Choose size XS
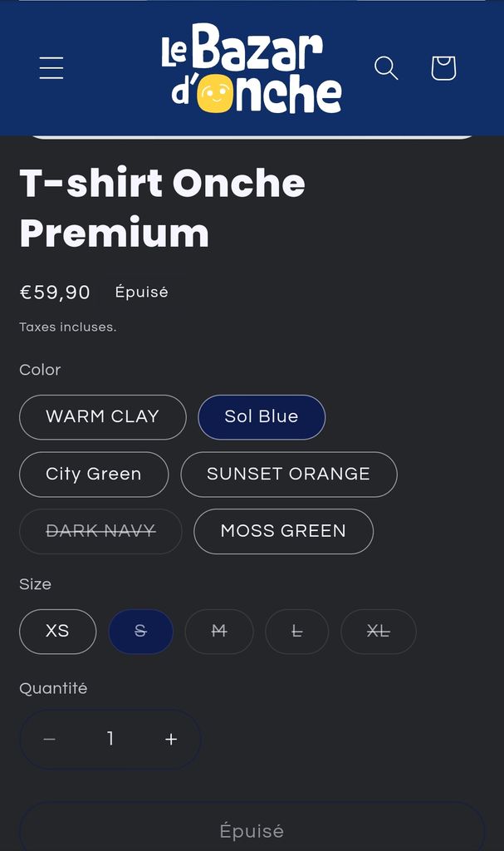 pos(57,631)
